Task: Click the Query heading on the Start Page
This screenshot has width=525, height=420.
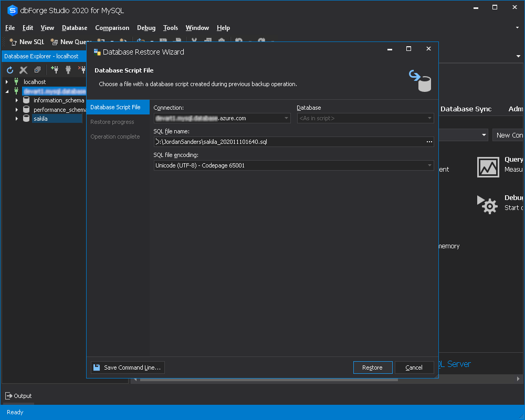Action: pos(513,160)
